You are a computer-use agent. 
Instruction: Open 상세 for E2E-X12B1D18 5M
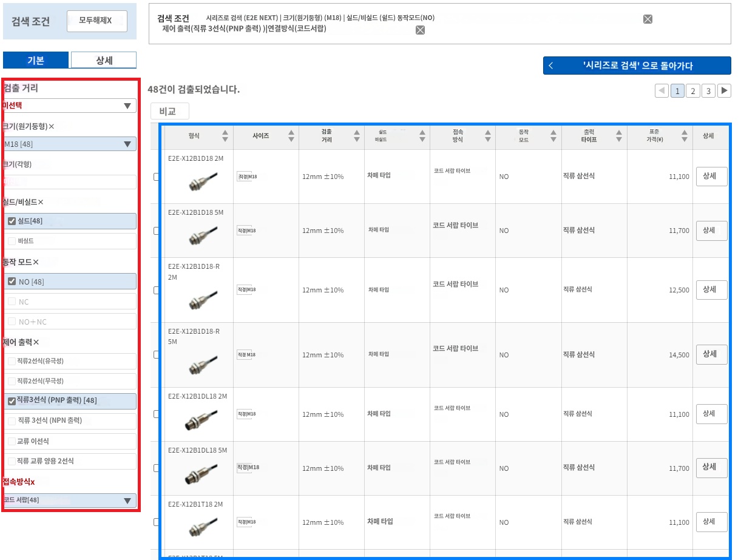(711, 230)
